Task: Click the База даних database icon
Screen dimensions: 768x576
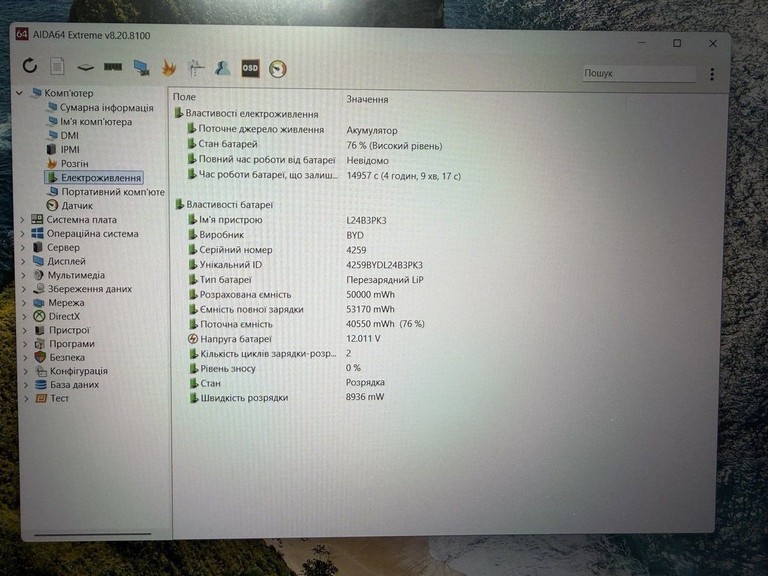Action: click(41, 385)
